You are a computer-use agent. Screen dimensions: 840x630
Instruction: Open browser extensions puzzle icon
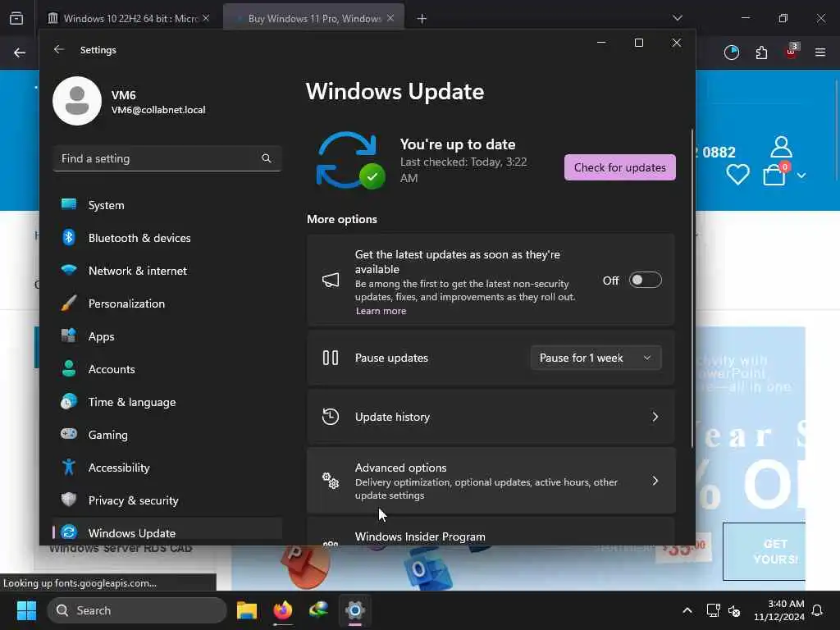click(761, 52)
